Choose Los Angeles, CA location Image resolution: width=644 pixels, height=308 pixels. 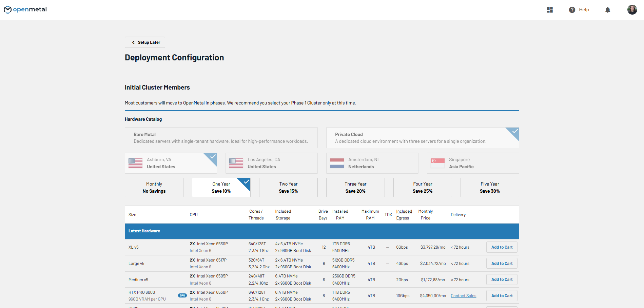[x=272, y=163]
